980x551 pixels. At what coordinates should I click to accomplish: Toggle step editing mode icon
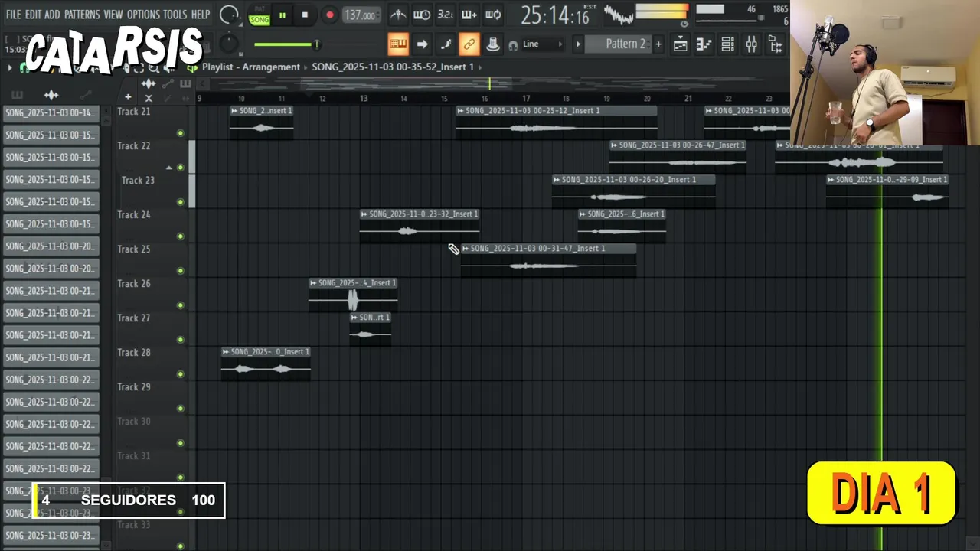pos(446,44)
